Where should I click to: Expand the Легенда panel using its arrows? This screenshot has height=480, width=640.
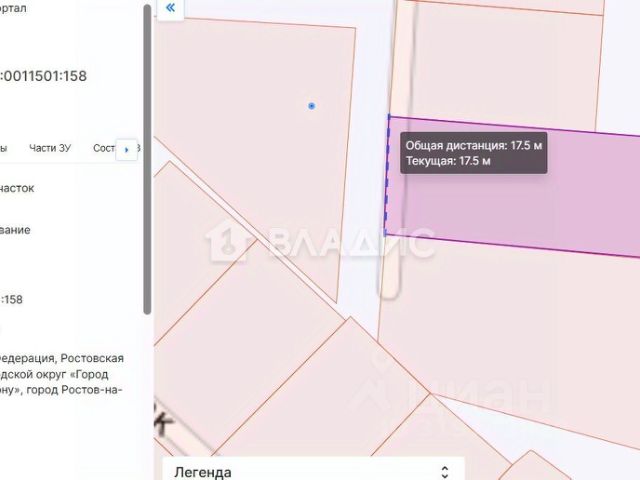(x=445, y=472)
